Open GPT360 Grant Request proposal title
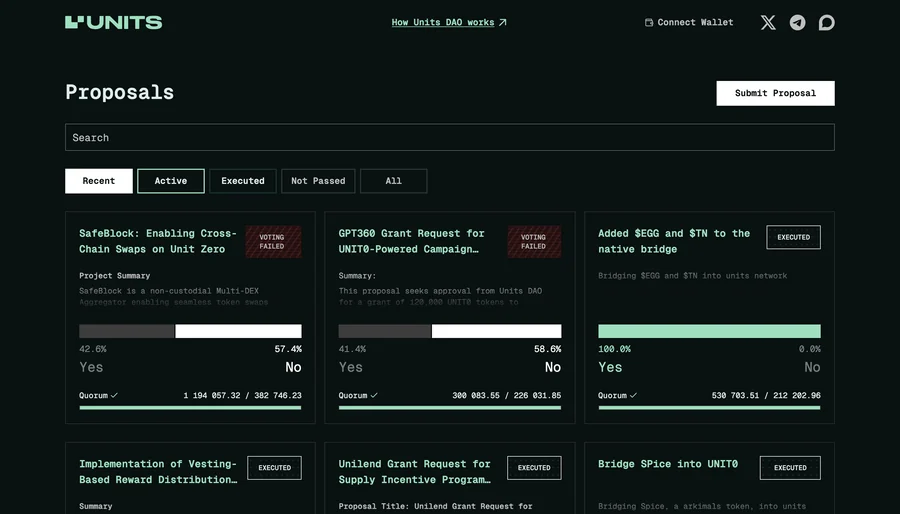Viewport: 900px width, 514px height. point(412,241)
